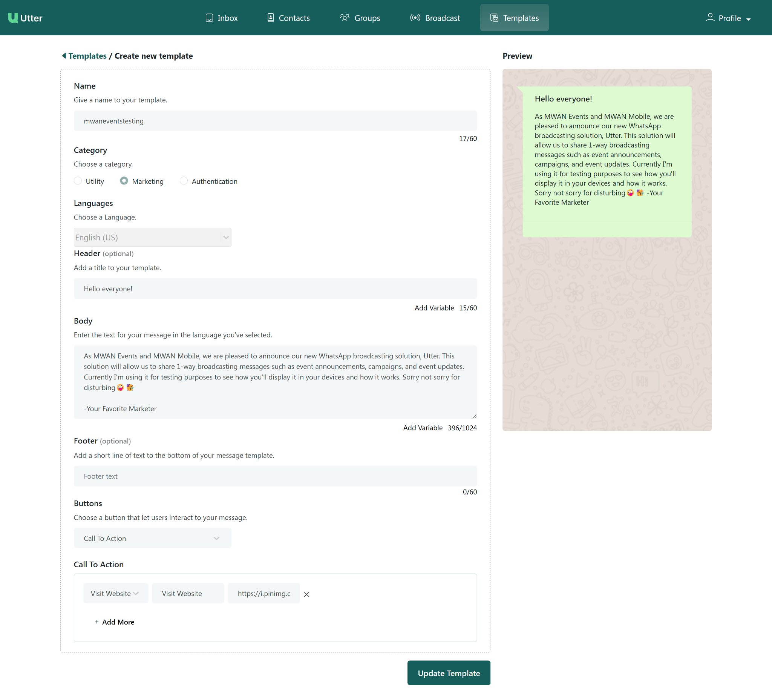This screenshot has height=700, width=772.
Task: Go to the Inbox tab
Action: (x=222, y=18)
